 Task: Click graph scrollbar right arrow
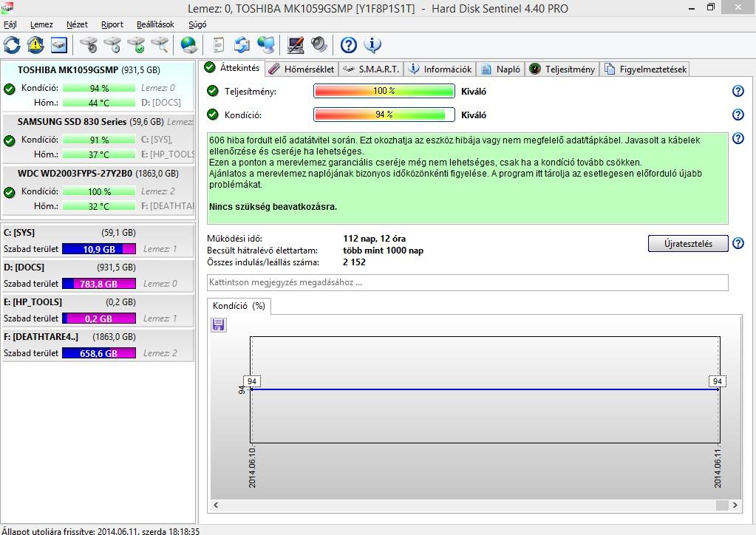coord(735,505)
